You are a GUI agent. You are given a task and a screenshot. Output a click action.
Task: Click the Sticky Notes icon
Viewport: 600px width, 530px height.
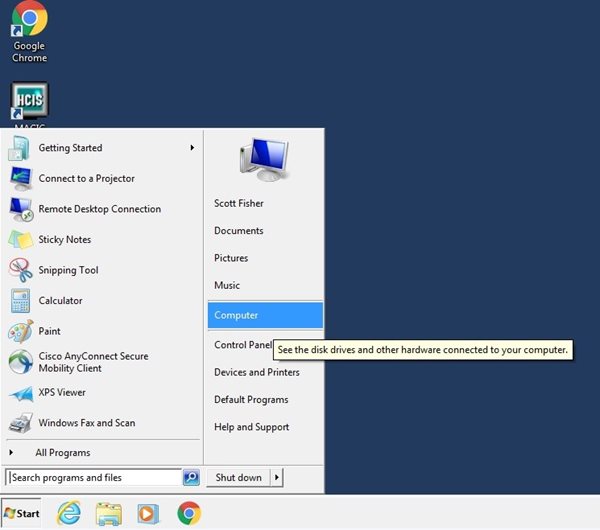click(x=21, y=240)
